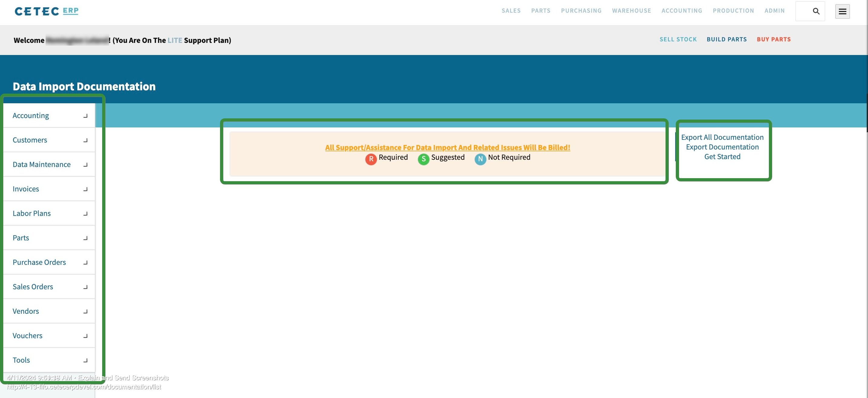This screenshot has width=868, height=398.
Task: Open the Purchase Orders sidebar item
Action: (x=39, y=262)
